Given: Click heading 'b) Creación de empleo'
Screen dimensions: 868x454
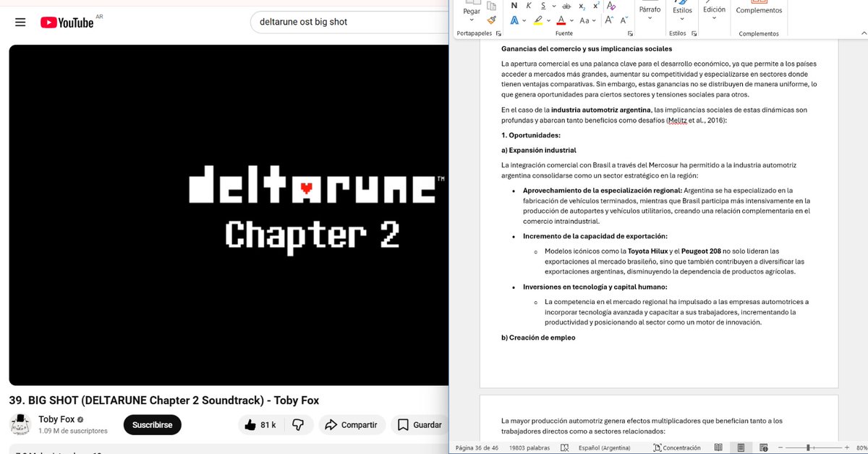Looking at the screenshot, I should coord(538,337).
